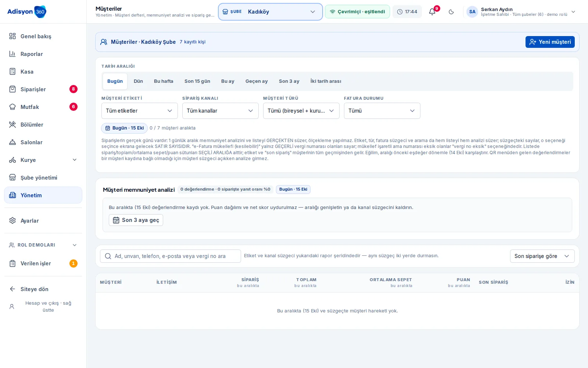Select the Bu ay date tab
Viewport: 588px width, 368px height.
(228, 81)
